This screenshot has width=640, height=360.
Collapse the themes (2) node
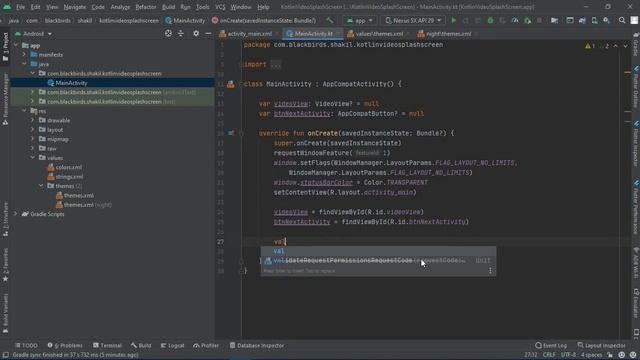(41, 186)
